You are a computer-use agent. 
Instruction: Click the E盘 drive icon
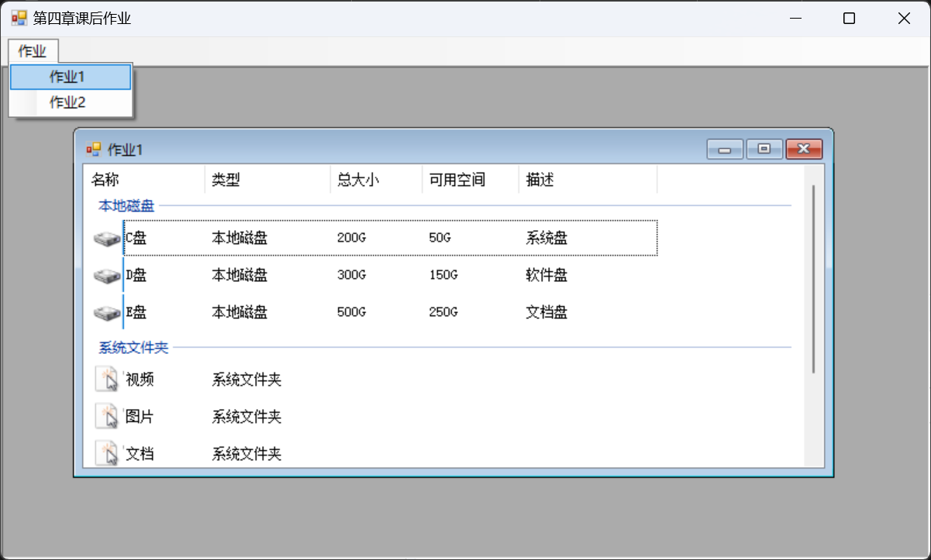(x=107, y=313)
